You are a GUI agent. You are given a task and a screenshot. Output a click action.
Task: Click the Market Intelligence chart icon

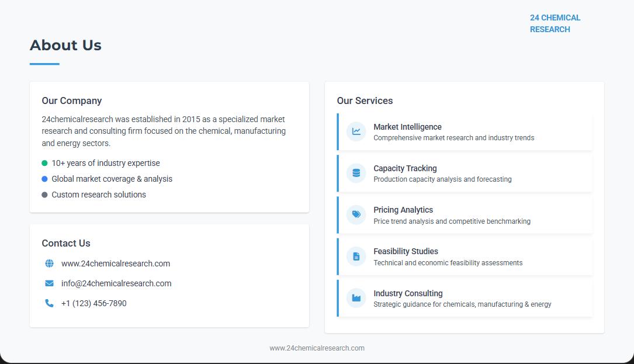(356, 132)
